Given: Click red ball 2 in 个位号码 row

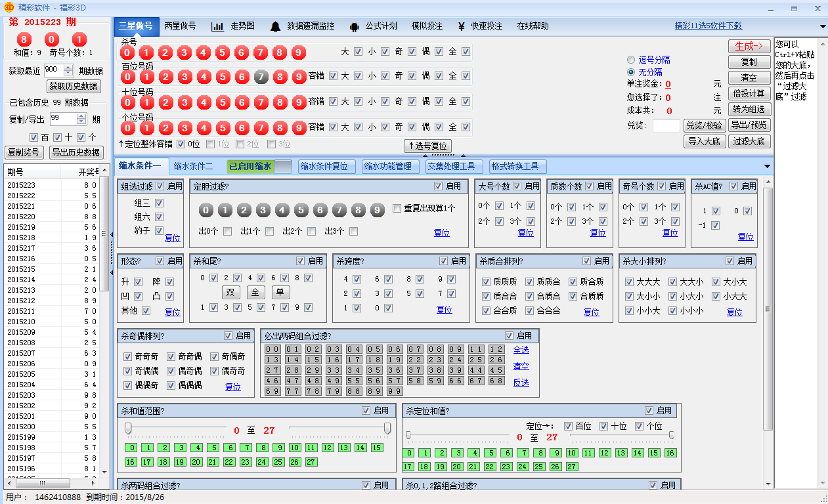Looking at the screenshot, I should (165, 127).
